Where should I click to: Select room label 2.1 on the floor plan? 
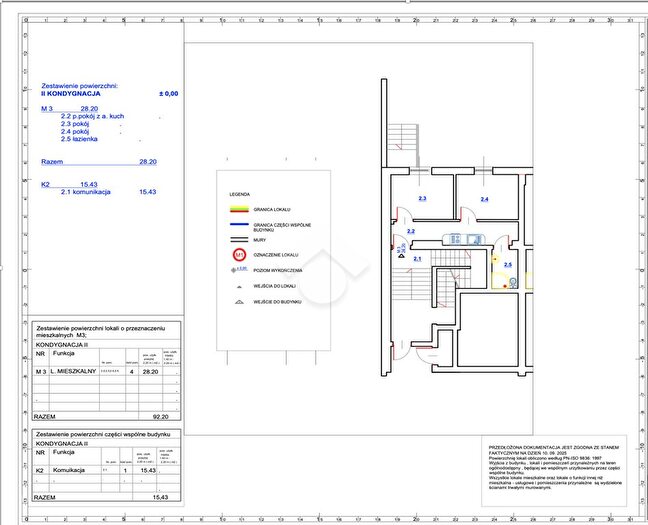(417, 259)
